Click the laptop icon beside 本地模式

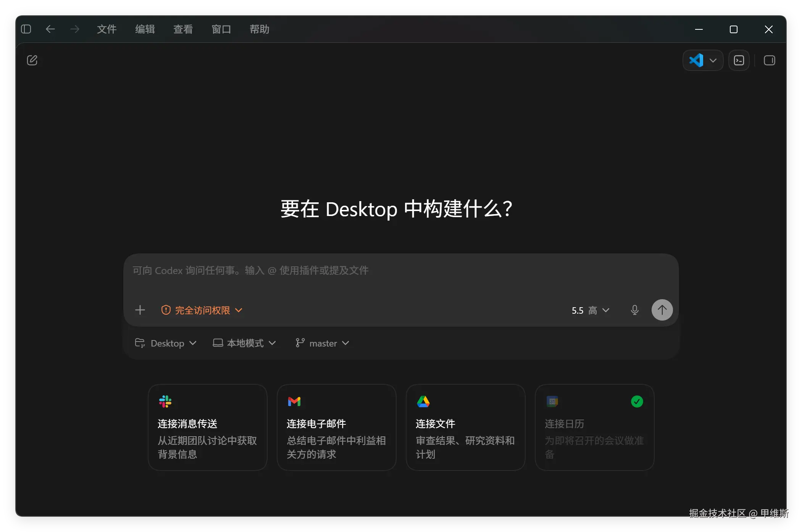click(x=218, y=343)
